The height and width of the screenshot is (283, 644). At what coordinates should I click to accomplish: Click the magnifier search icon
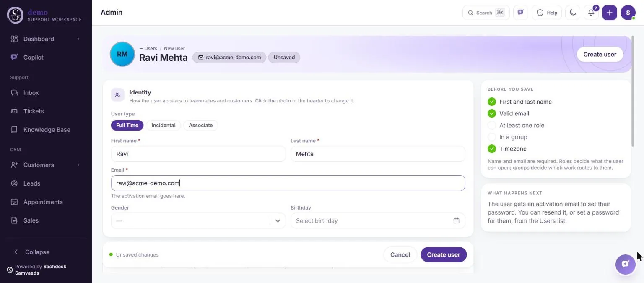pyautogui.click(x=470, y=13)
